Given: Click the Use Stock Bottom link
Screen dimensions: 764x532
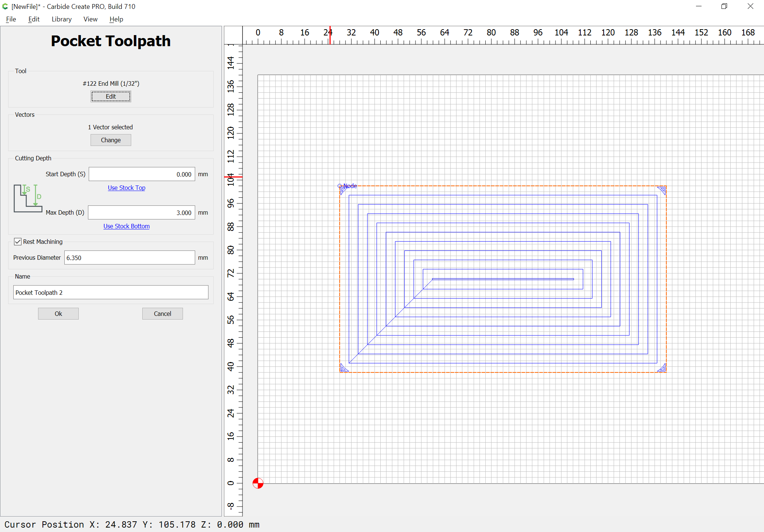Looking at the screenshot, I should tap(126, 226).
